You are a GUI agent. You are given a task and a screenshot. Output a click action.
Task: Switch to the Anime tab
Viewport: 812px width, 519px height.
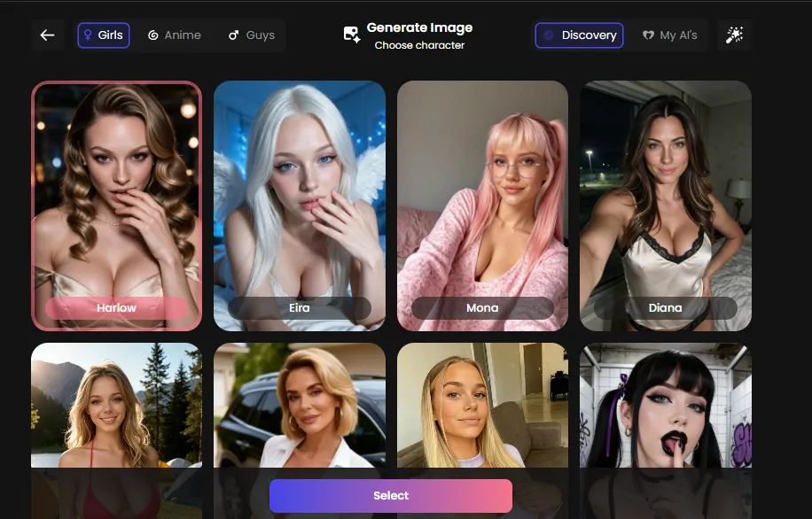click(x=175, y=35)
